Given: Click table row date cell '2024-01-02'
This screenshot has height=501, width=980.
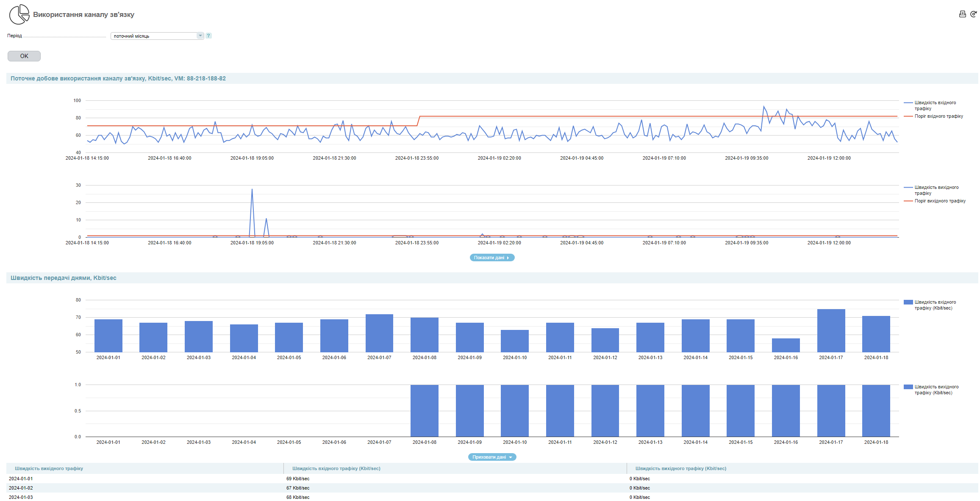Looking at the screenshot, I should [21, 488].
